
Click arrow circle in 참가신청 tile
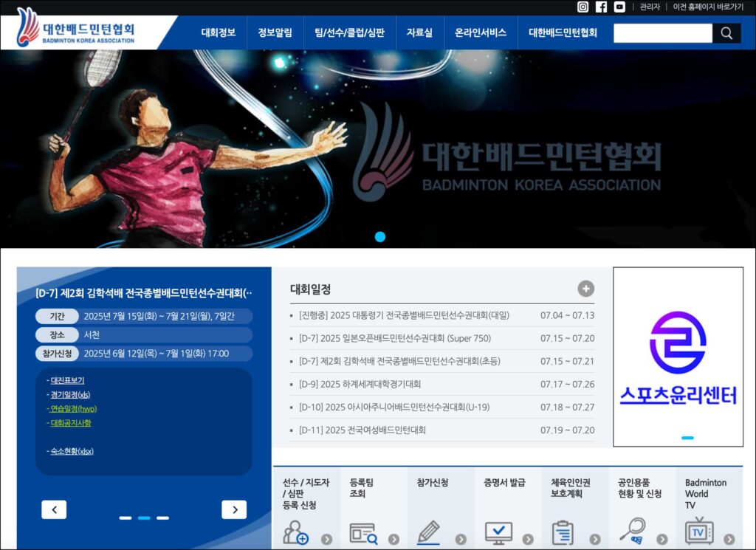461,540
